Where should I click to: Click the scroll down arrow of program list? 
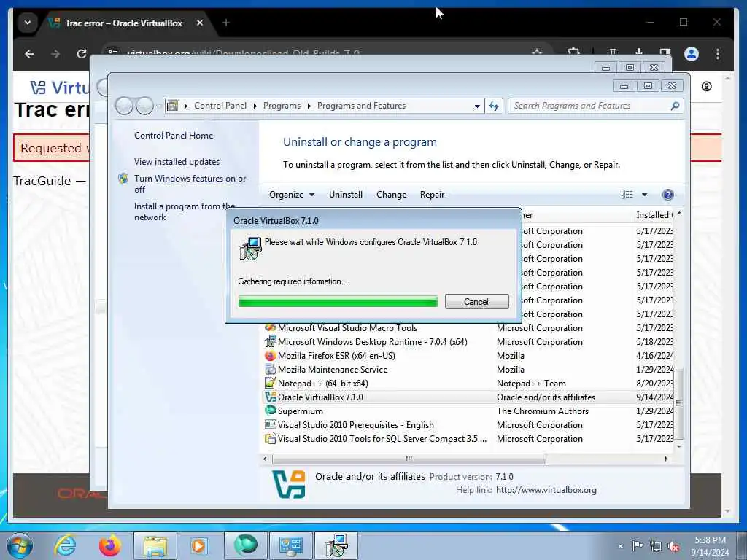679,446
